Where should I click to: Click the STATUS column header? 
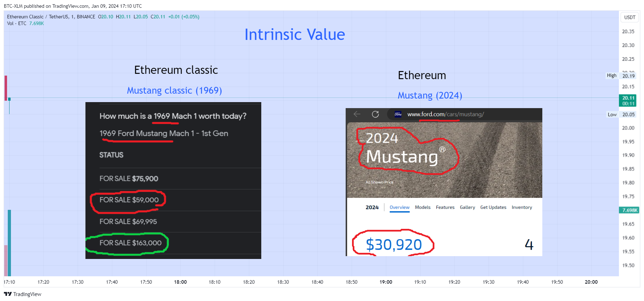click(111, 155)
